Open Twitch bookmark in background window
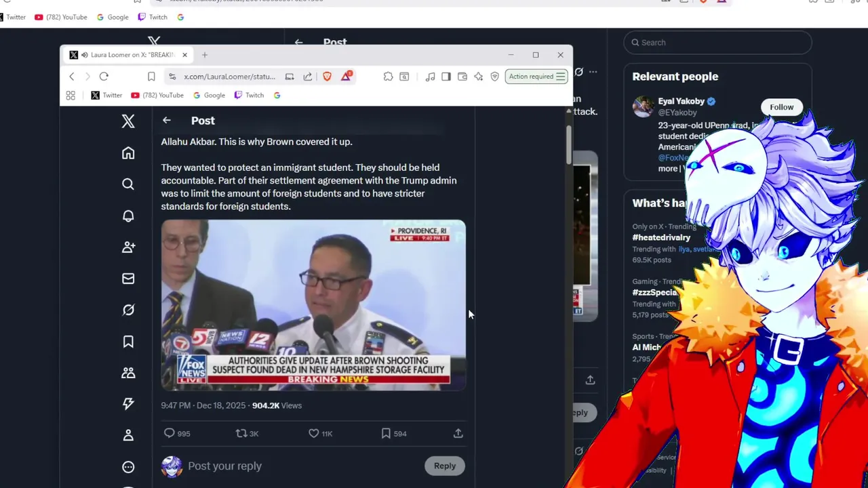This screenshot has height=488, width=868. click(153, 17)
